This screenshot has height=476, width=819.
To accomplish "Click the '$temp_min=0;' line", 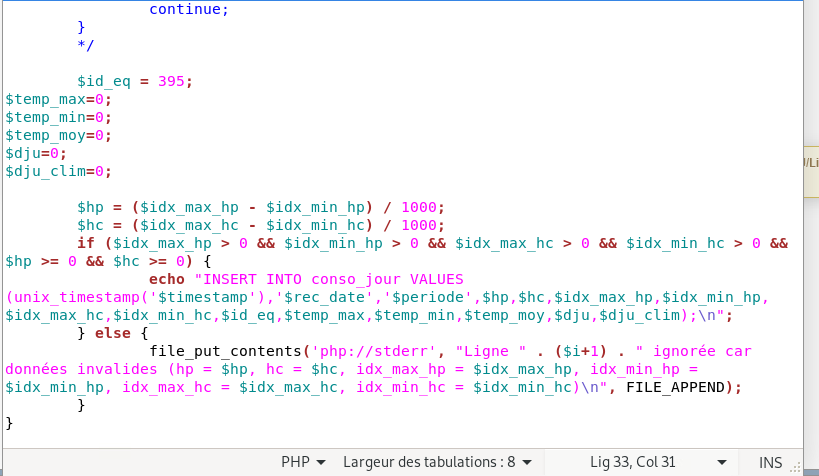I will pos(58,118).
